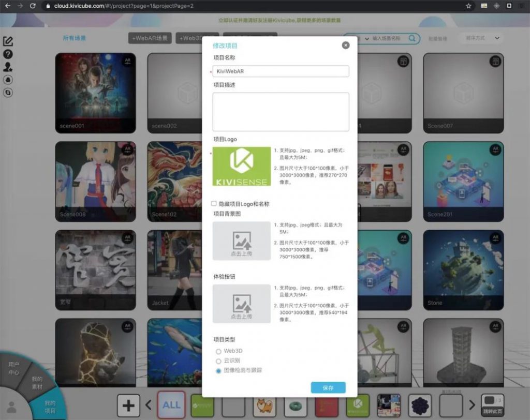Open the 所有场景 tab
Screen dimensions: 530x420
75,38
